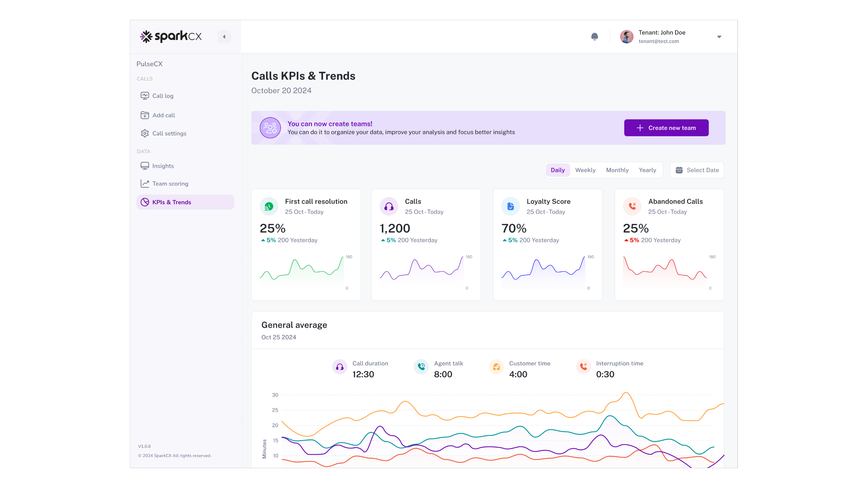Image resolution: width=868 pixels, height=488 pixels.
Task: Switch to the Monthly view
Action: (617, 170)
